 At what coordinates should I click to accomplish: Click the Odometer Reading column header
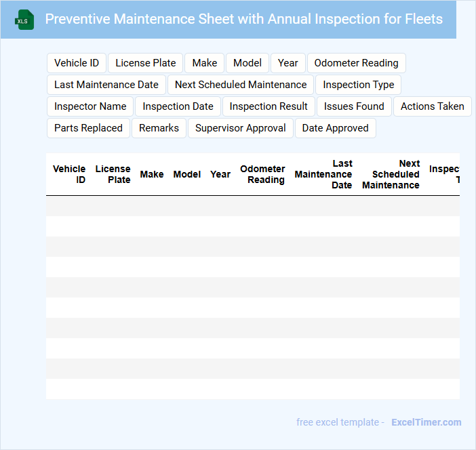[262, 174]
